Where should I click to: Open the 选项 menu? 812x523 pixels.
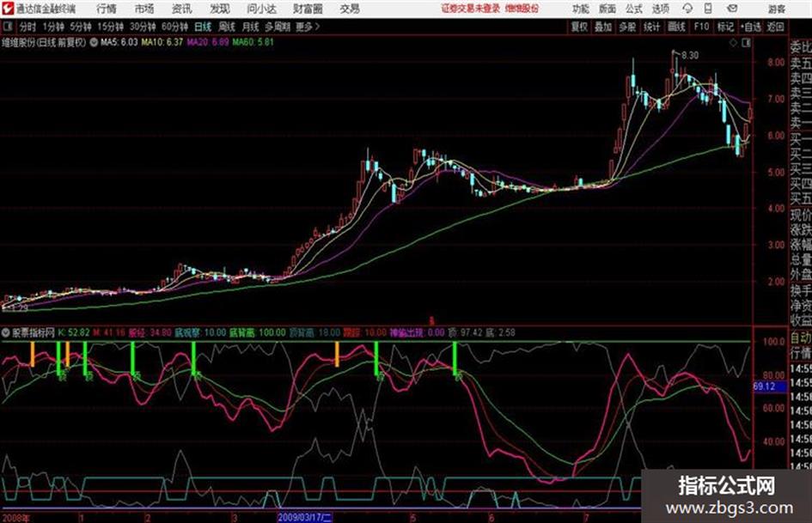click(x=661, y=9)
